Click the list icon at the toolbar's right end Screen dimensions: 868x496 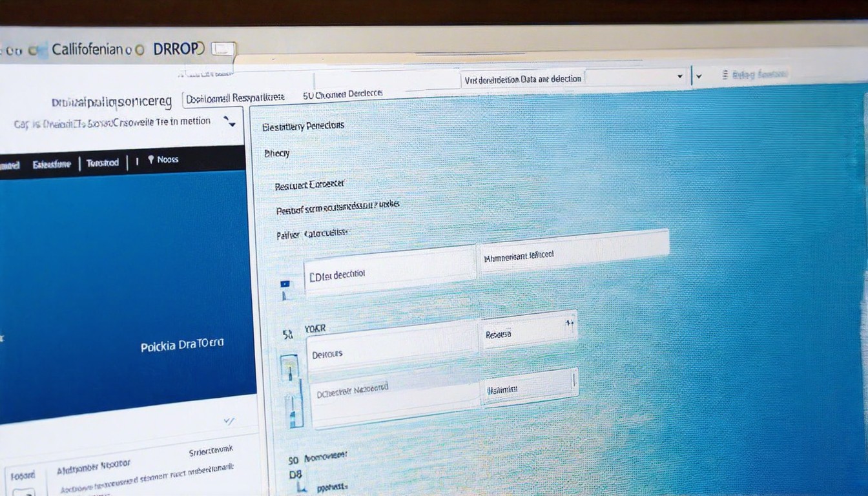pos(725,75)
